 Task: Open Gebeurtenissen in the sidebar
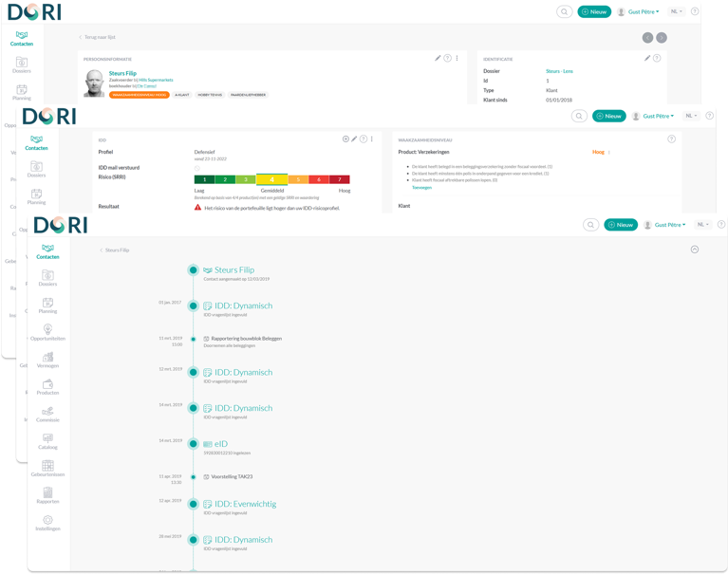click(x=47, y=469)
